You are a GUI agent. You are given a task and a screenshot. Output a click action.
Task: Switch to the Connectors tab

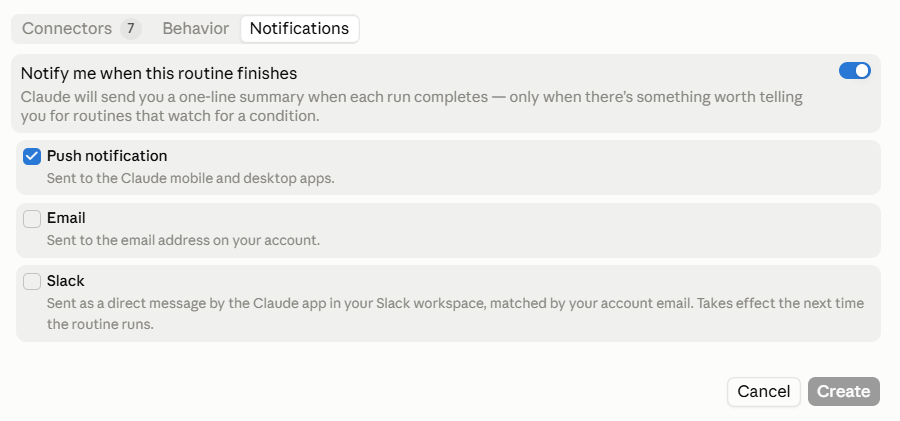tap(81, 29)
